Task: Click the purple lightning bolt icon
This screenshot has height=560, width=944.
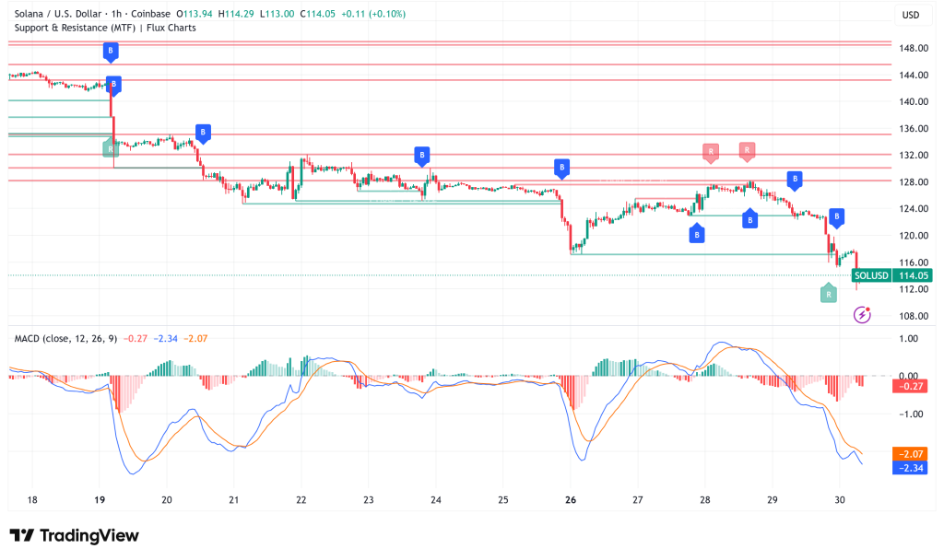Action: pos(862,315)
